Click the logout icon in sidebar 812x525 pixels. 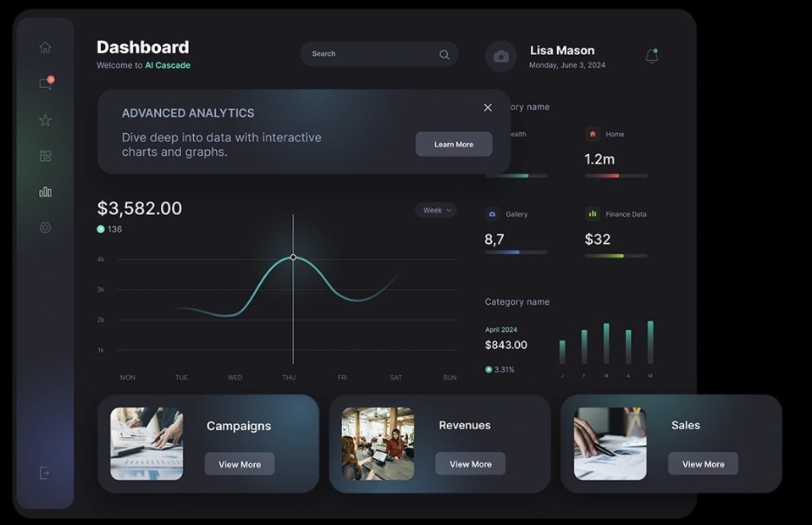tap(45, 473)
